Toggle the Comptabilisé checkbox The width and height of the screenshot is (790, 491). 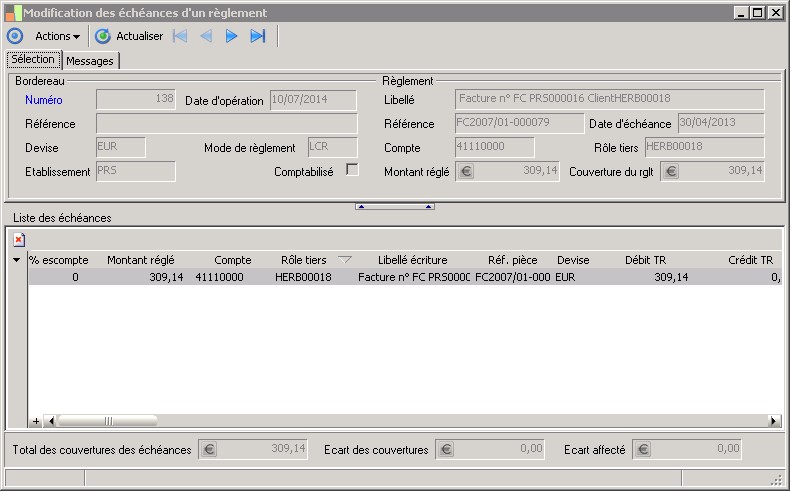point(352,170)
